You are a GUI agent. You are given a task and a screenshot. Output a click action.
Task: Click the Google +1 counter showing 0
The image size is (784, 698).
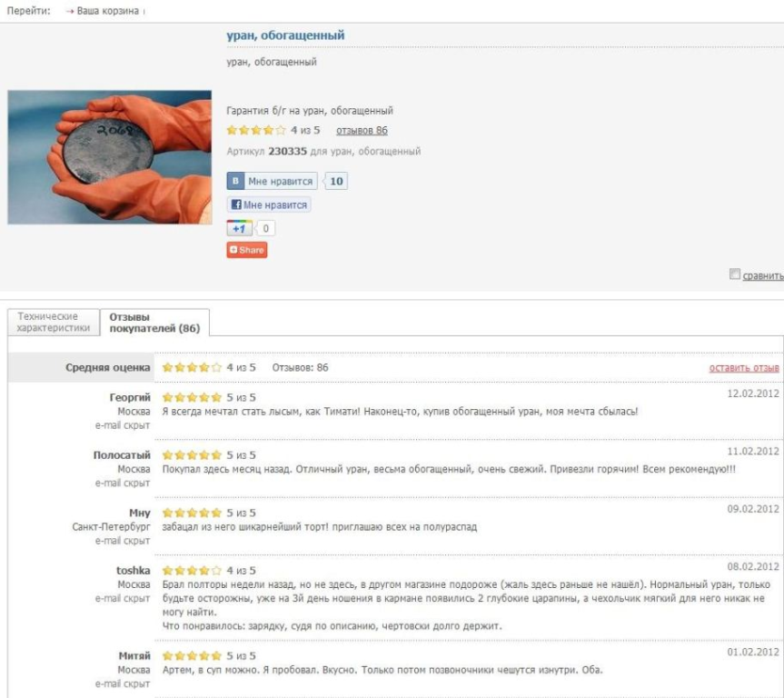pyautogui.click(x=266, y=228)
